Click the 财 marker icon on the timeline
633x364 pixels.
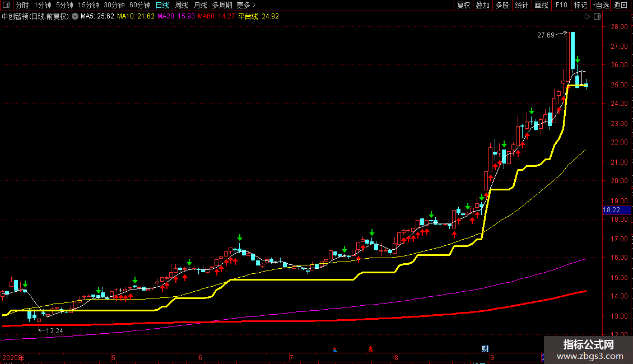[485, 349]
